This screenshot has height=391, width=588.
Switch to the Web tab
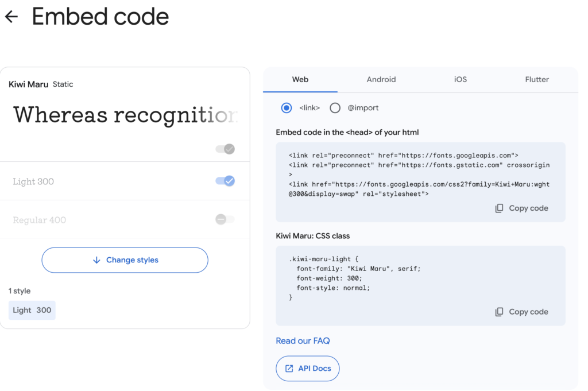[x=300, y=80]
